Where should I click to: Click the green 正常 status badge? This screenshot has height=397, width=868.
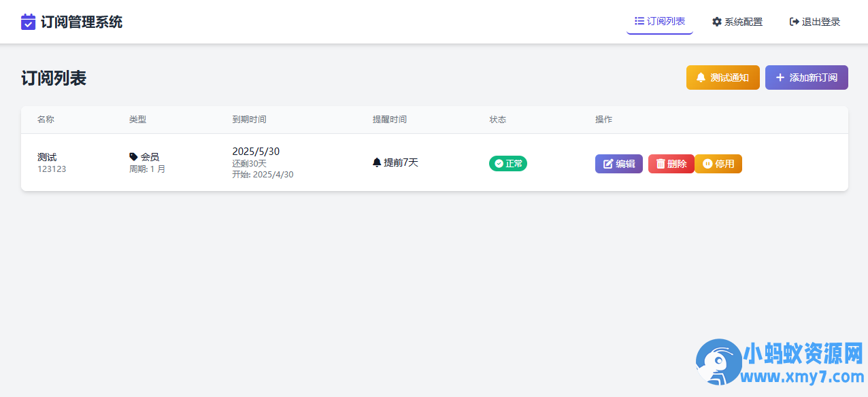click(508, 163)
